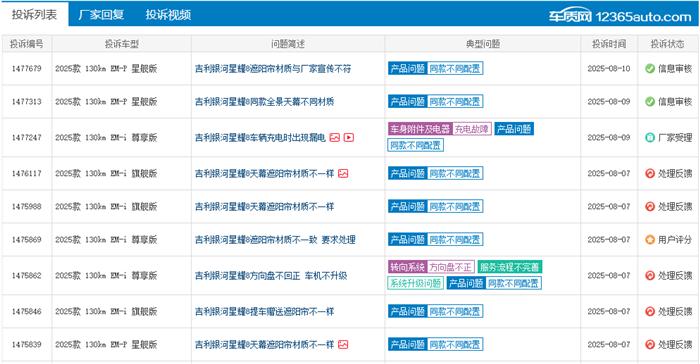Open complaint description link in row 1475839

pyautogui.click(x=264, y=344)
